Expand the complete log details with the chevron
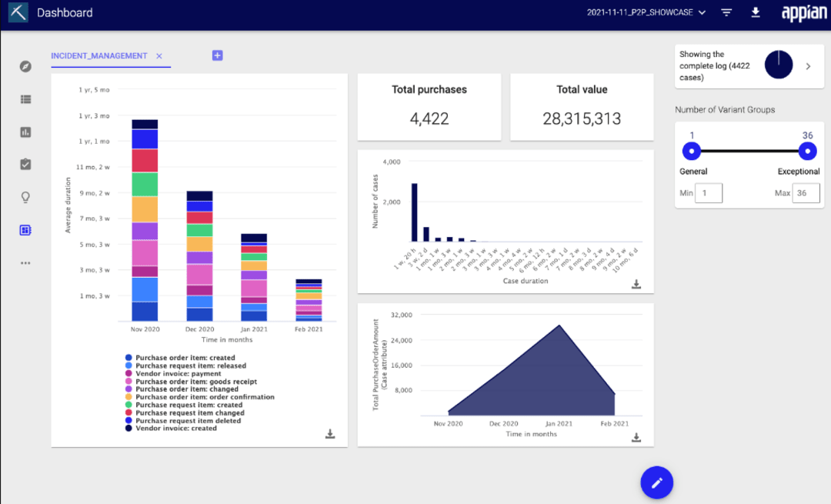This screenshot has width=831, height=504. (808, 65)
